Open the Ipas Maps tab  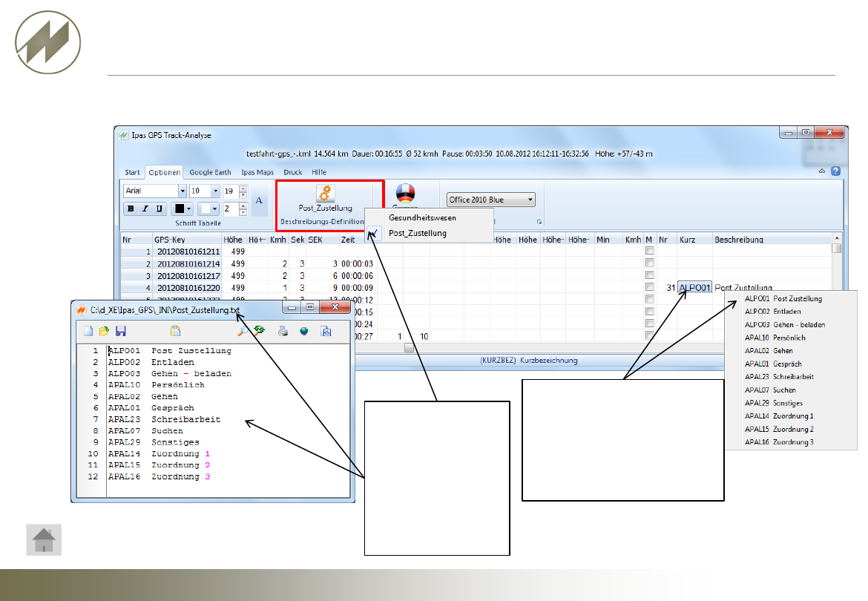[x=257, y=172]
